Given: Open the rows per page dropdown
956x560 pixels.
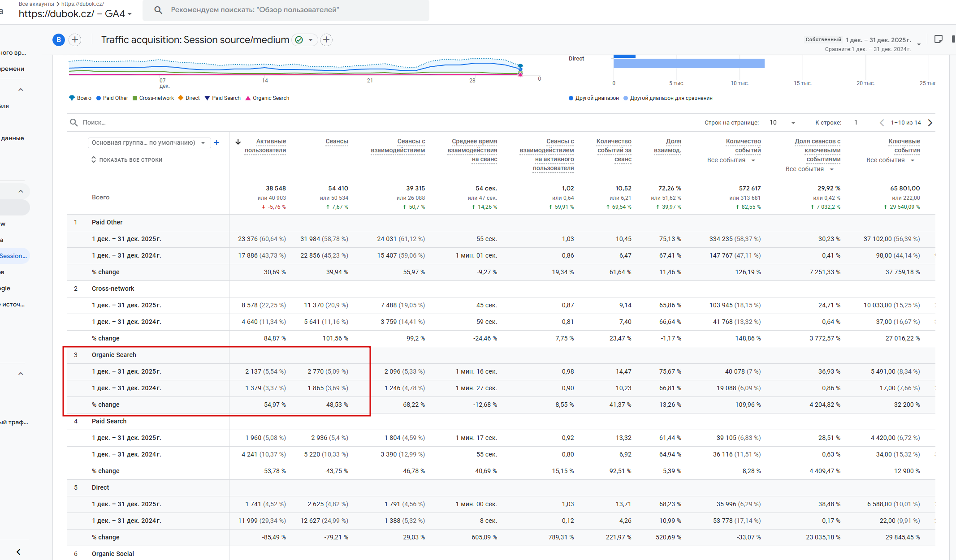Looking at the screenshot, I should 782,123.
